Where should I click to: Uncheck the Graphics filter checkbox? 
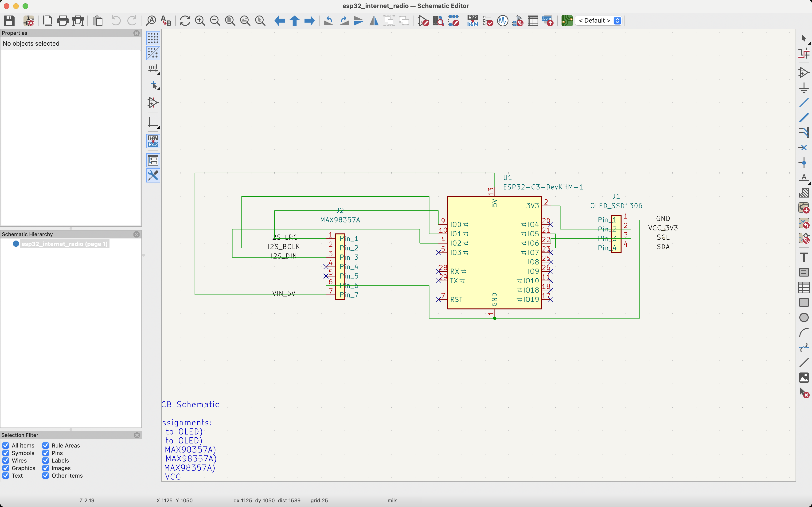click(x=6, y=468)
